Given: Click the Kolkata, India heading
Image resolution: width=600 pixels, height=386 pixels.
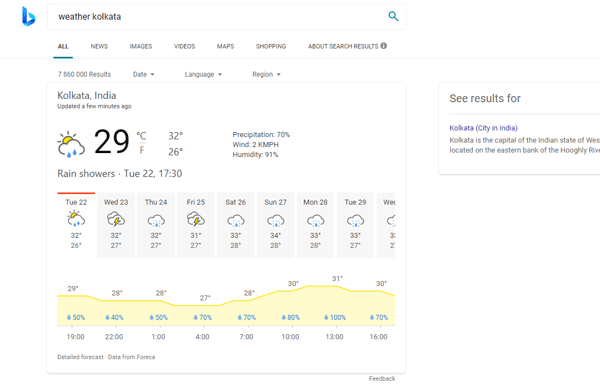Looking at the screenshot, I should click(x=86, y=95).
